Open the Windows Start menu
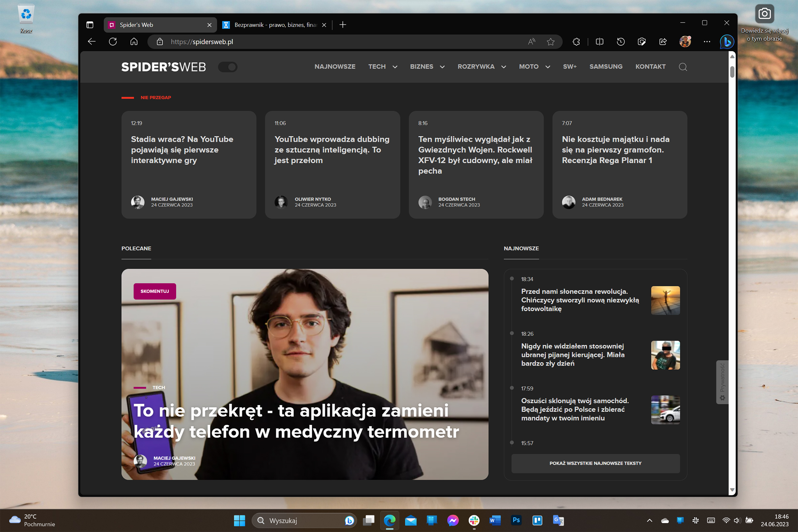798x532 pixels. [x=239, y=520]
